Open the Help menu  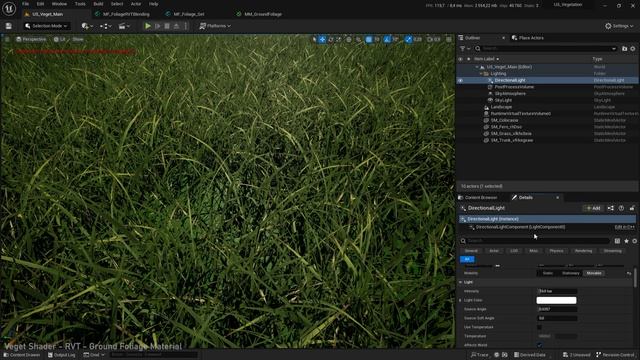[153, 4]
